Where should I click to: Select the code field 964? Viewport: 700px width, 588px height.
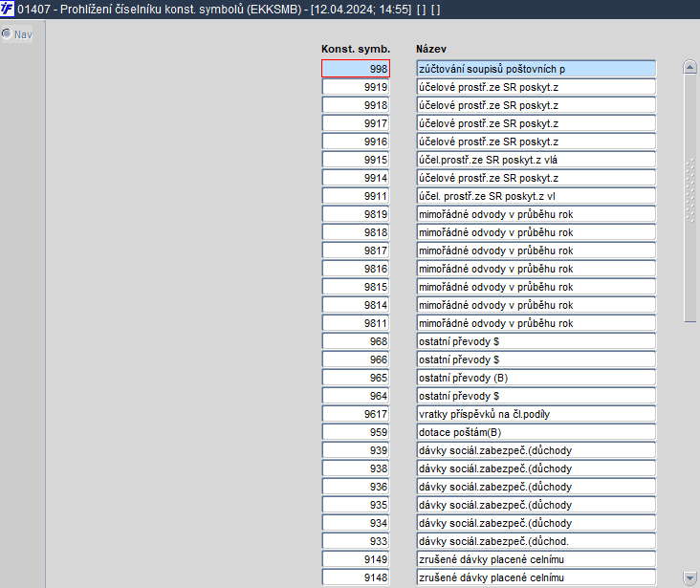click(356, 396)
